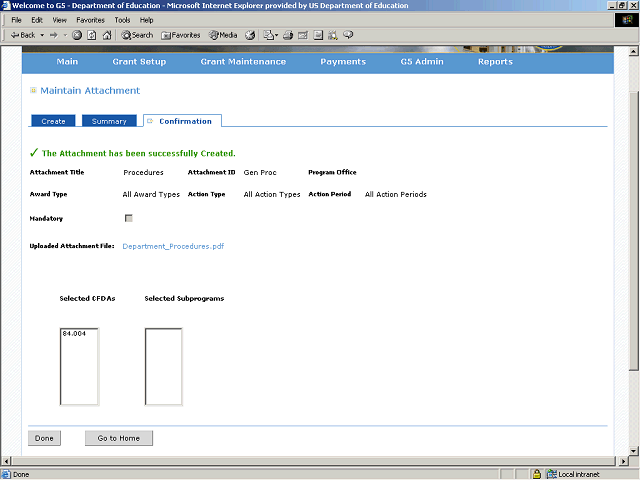Click the IE page icon in title bar
Viewport: 640px width, 480px height.
[5, 5]
